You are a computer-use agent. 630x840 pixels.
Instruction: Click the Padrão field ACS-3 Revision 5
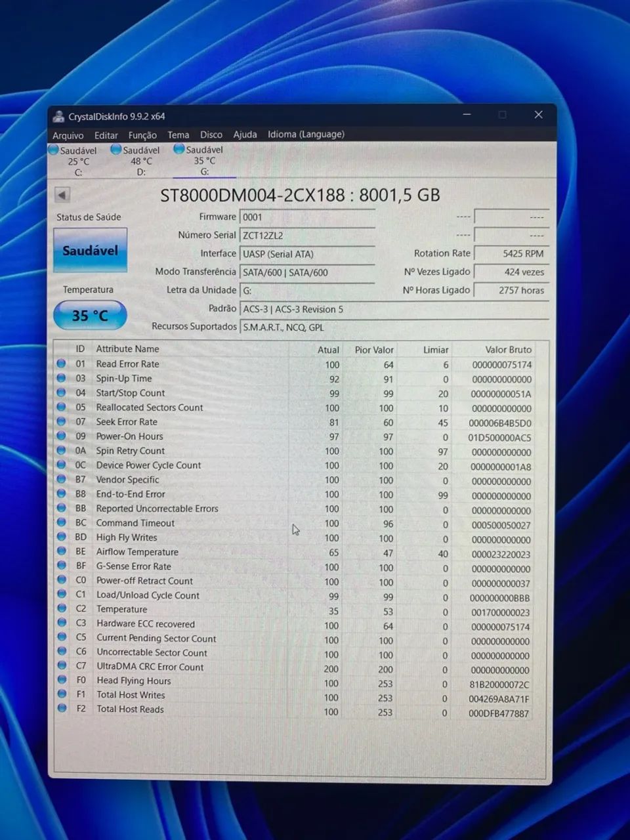pos(394,309)
